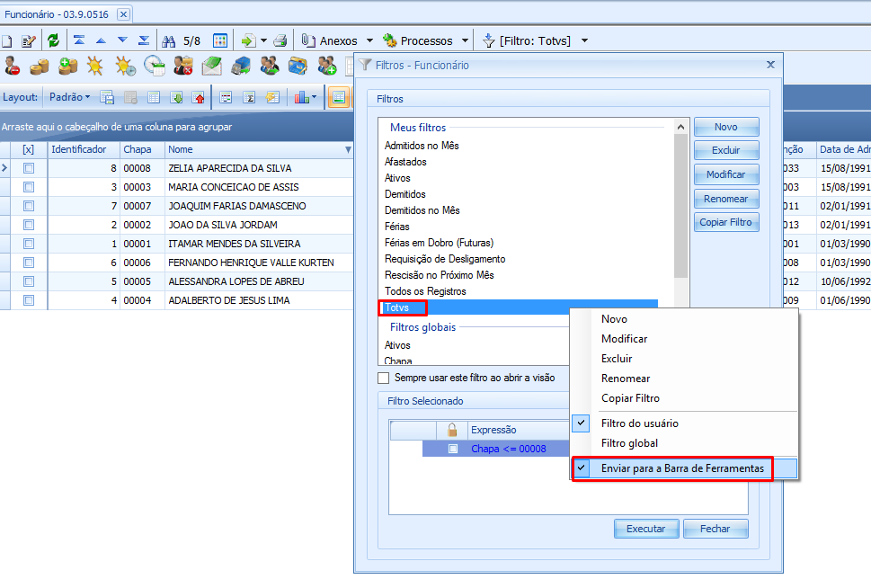Click the Copiar Filtro button
871x588 pixels.
[726, 222]
